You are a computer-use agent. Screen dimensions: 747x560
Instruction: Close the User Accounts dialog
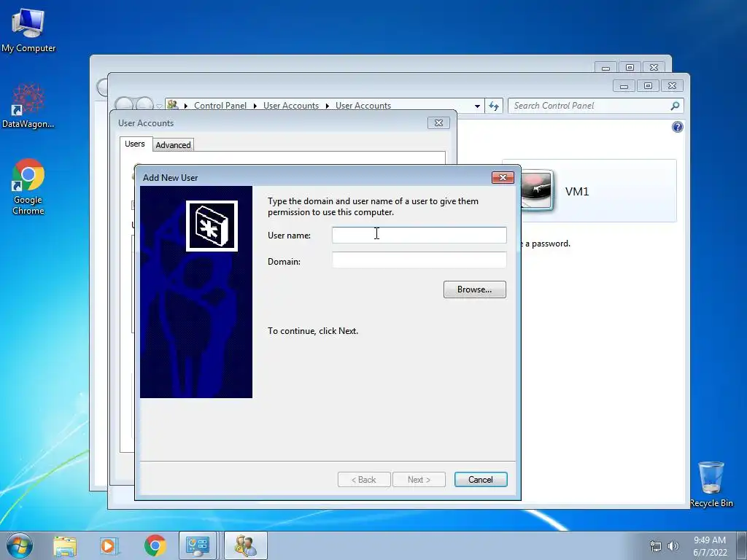438,122
